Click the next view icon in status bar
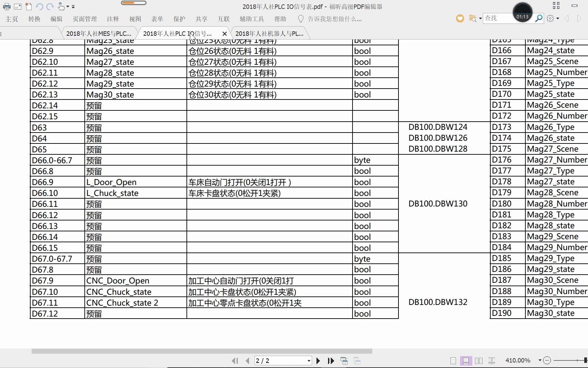This screenshot has width=588, height=368. [x=357, y=361]
